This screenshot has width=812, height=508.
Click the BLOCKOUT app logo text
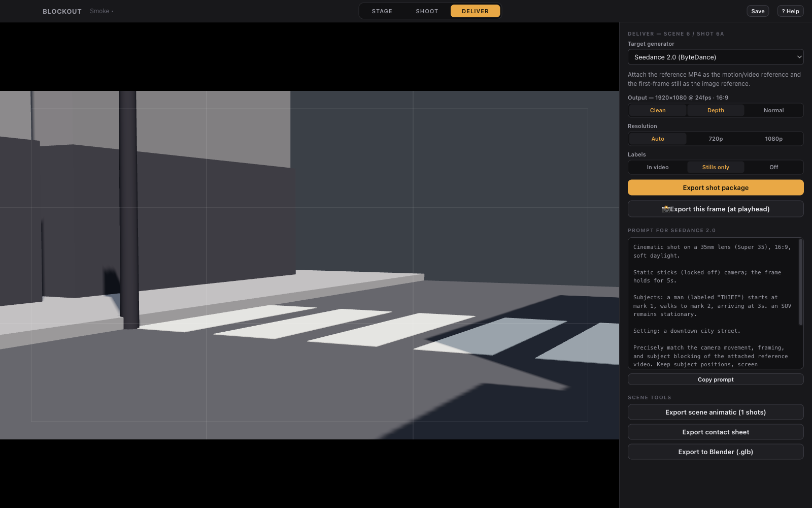pos(62,11)
